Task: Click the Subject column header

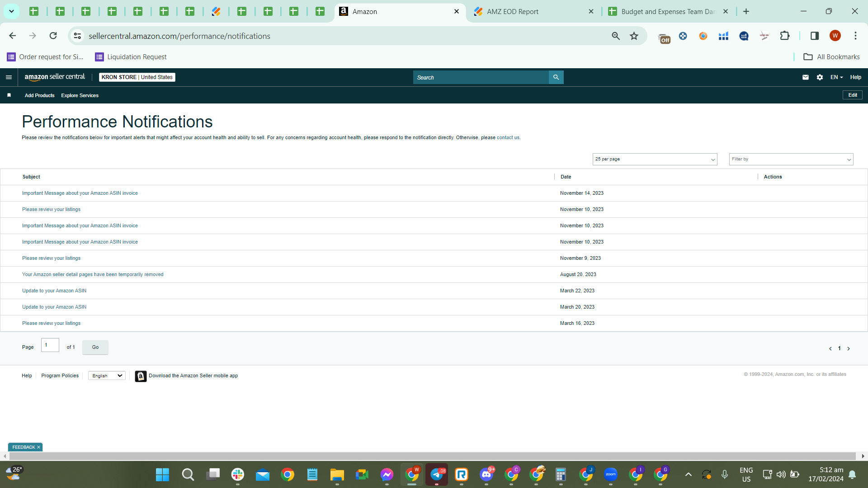Action: coord(31,177)
